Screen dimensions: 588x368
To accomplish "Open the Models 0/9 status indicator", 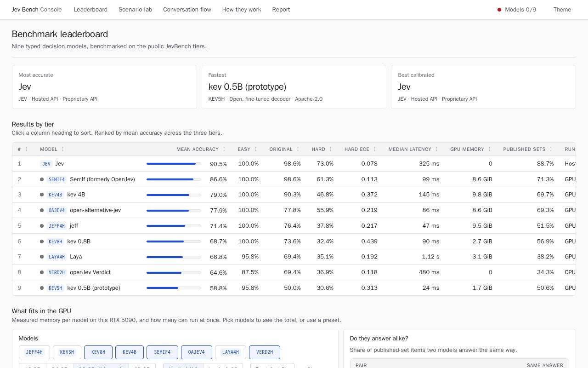I will 517,10.
